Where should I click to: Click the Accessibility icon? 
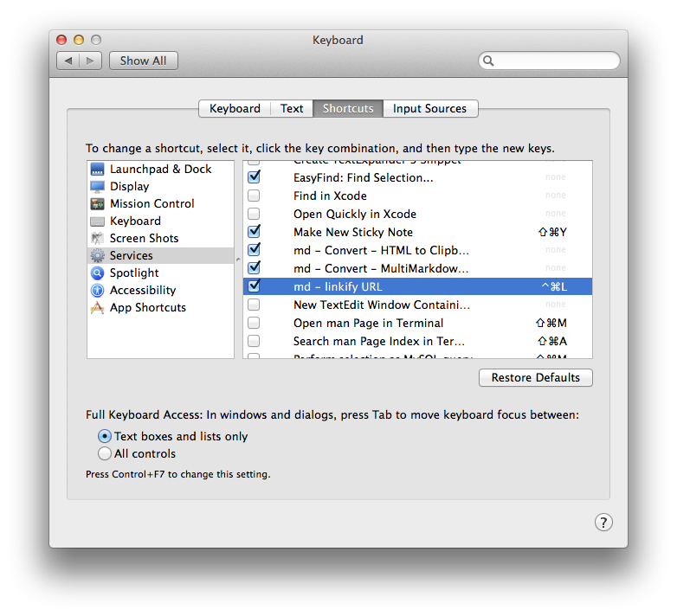point(98,290)
